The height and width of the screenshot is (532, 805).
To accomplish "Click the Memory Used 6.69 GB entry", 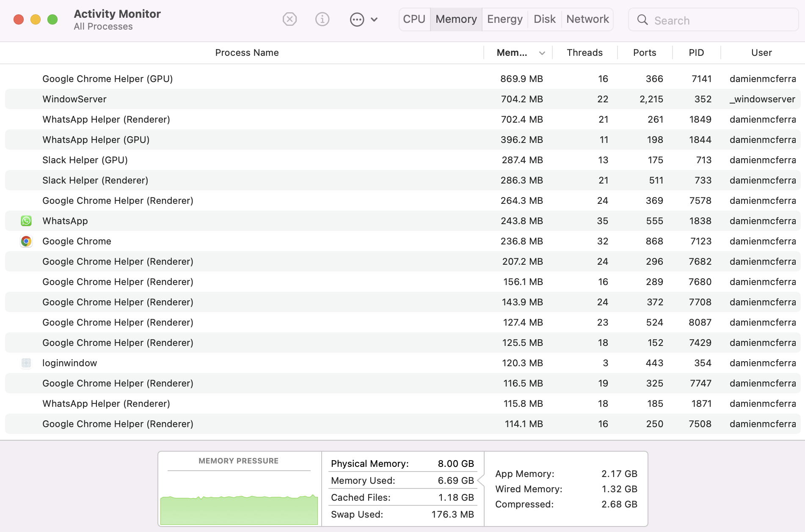I will 402,480.
